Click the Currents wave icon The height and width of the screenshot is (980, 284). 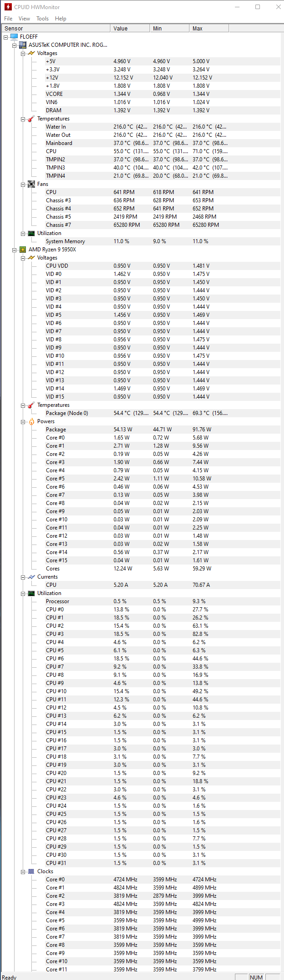click(x=31, y=576)
